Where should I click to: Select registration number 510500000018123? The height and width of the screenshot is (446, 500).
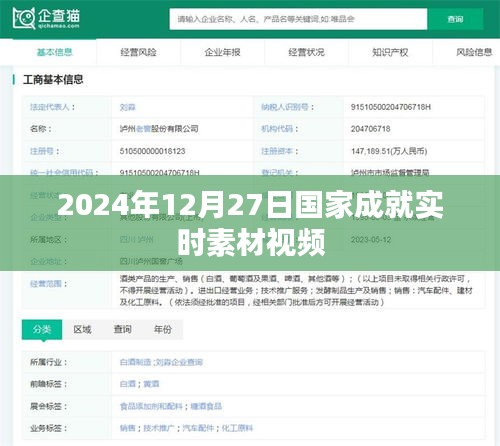(x=152, y=151)
